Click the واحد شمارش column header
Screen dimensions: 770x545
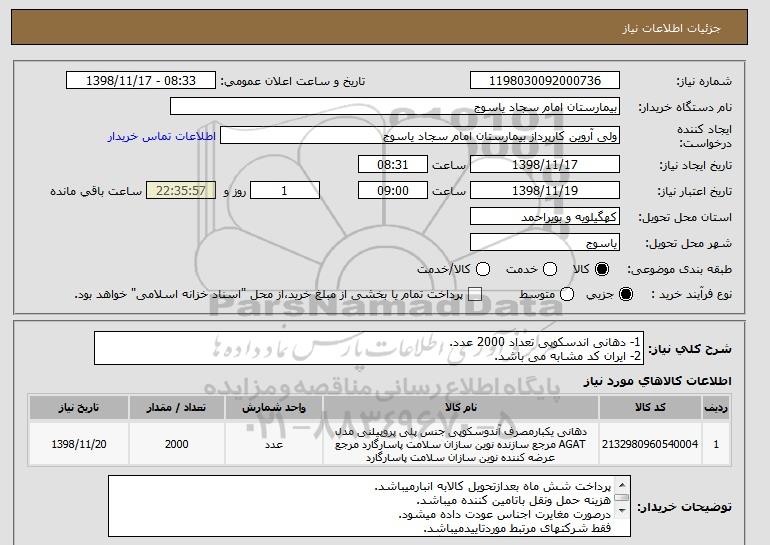[x=274, y=408]
